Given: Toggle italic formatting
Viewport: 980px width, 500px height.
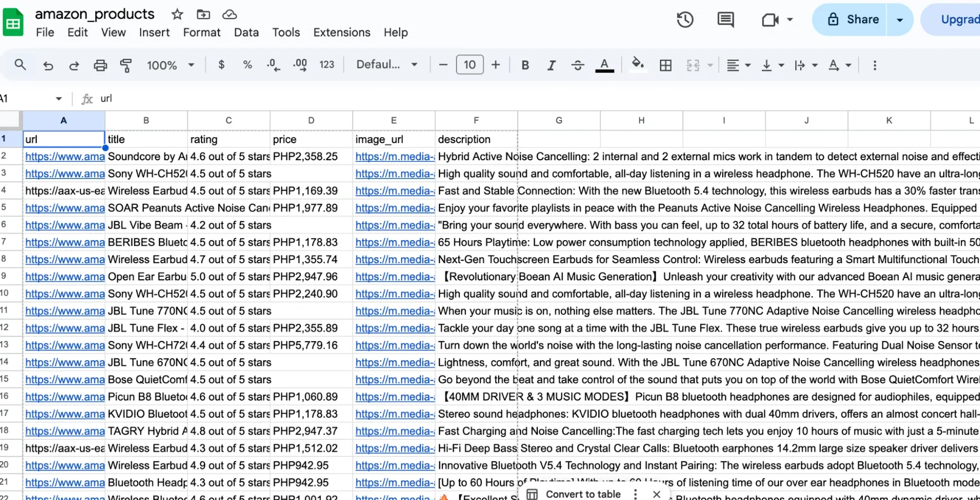Looking at the screenshot, I should (x=551, y=64).
